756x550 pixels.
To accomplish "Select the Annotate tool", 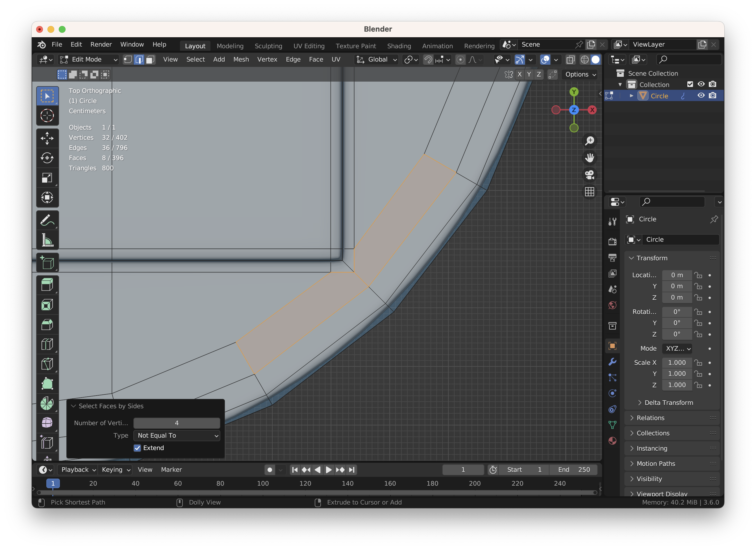I will (47, 220).
